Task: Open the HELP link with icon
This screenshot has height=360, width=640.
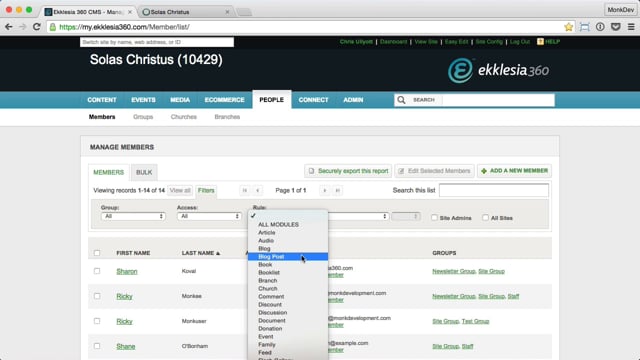Action: point(548,42)
